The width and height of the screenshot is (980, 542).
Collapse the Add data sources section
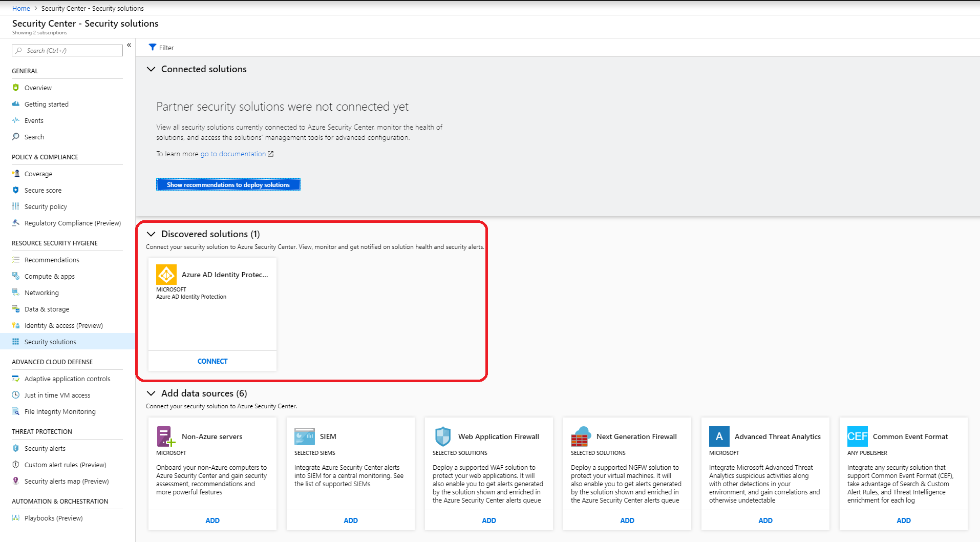click(151, 393)
